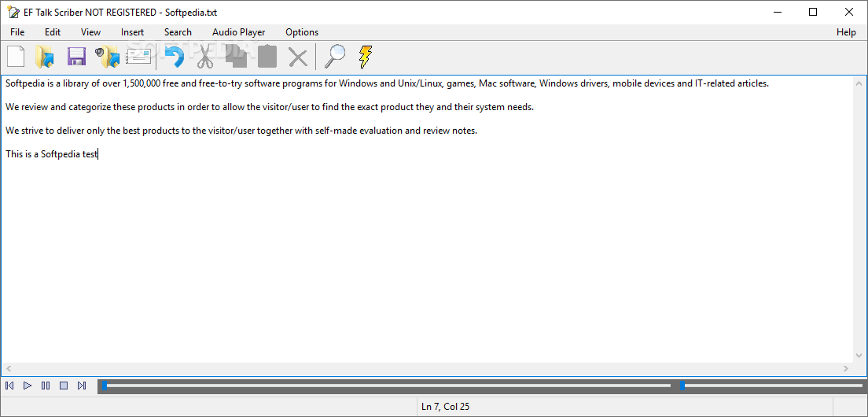Save the document with floppy disk icon
The width and height of the screenshot is (868, 417).
pos(75,57)
